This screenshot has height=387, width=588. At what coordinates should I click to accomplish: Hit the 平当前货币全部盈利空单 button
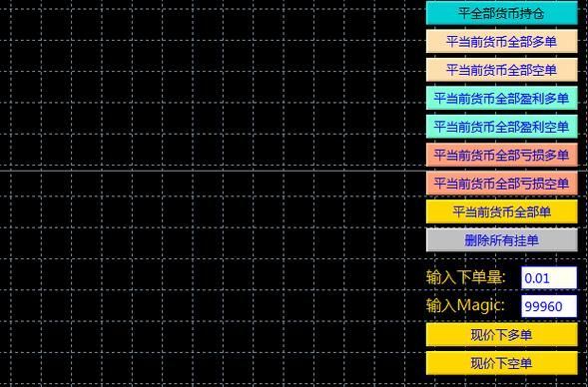click(502, 127)
